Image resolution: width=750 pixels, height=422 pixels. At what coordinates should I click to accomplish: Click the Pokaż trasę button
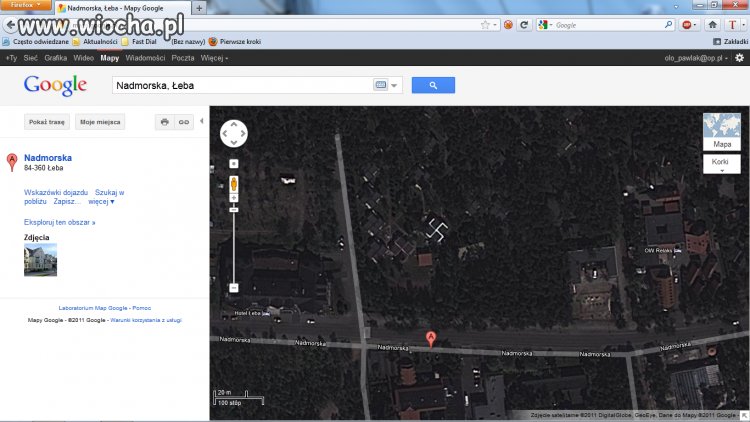click(x=46, y=122)
